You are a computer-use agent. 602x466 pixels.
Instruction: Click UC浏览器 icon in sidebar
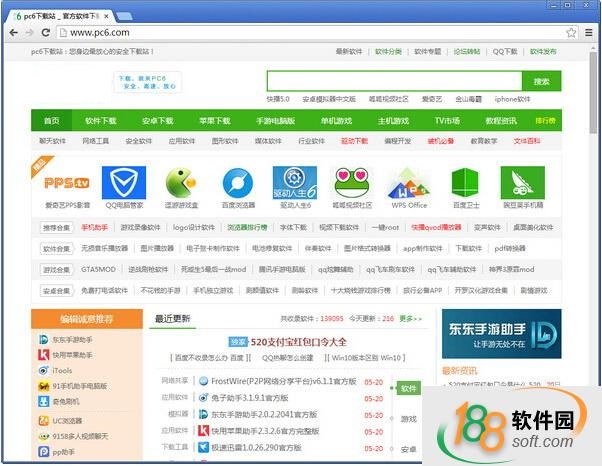coord(43,421)
